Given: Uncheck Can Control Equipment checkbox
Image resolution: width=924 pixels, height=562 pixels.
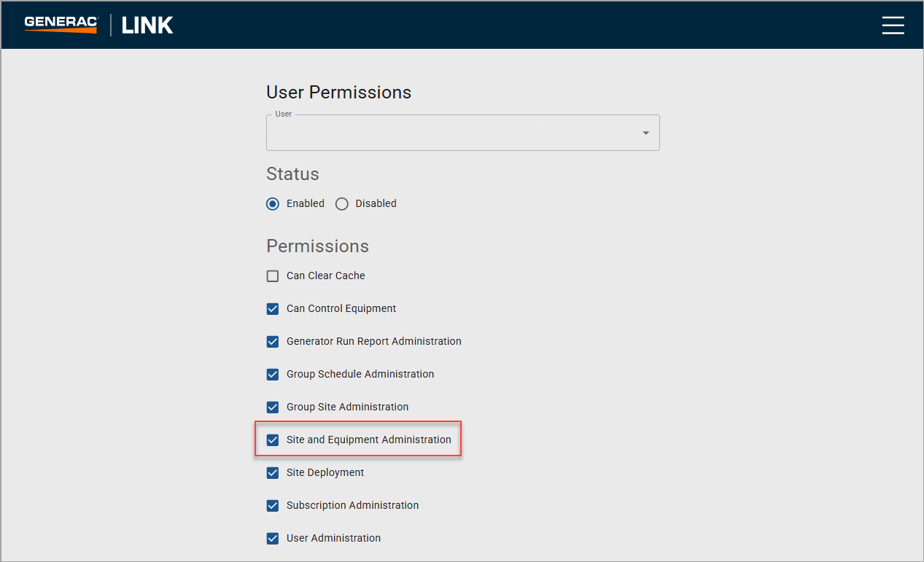Looking at the screenshot, I should 273,309.
